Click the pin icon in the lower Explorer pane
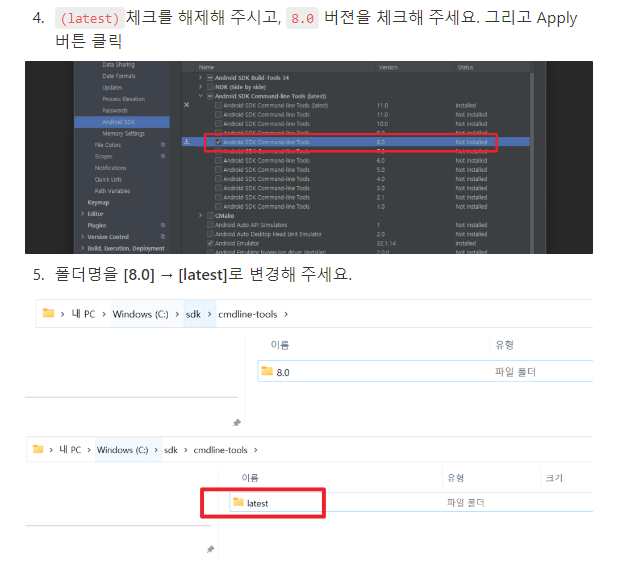 210,549
